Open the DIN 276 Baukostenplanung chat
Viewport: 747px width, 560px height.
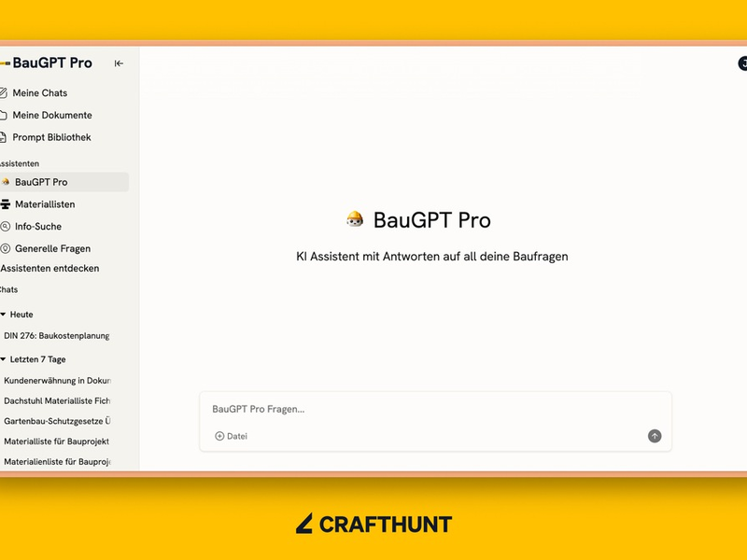pyautogui.click(x=56, y=336)
